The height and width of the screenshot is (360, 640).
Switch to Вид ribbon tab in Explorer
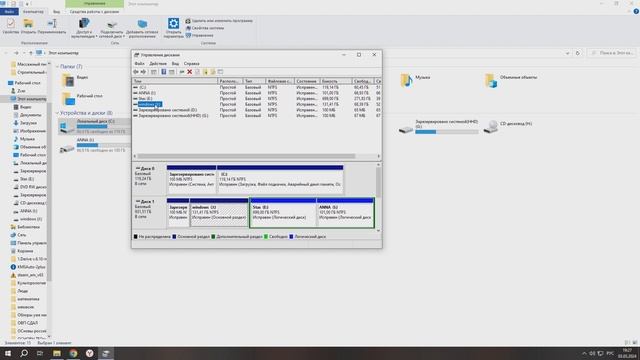[x=56, y=12]
